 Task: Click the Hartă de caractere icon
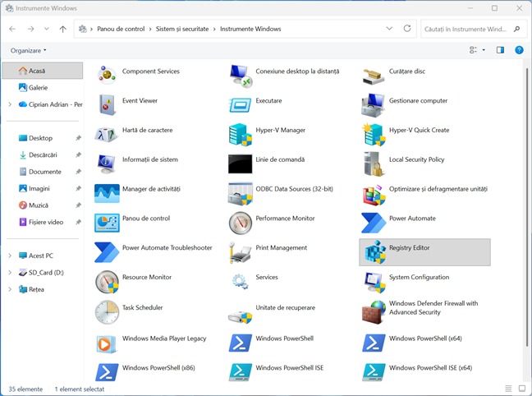point(107,135)
